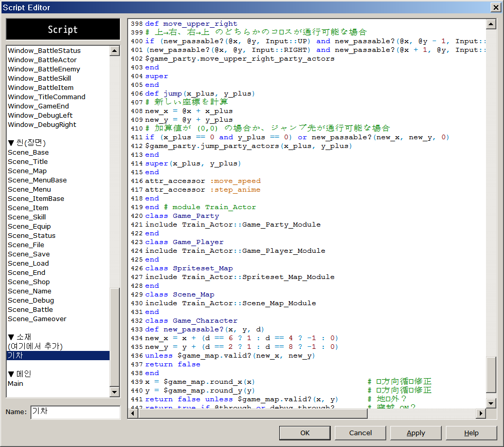Click line 423 class Game_Player
The width and height of the screenshot is (504, 447).
(x=185, y=242)
